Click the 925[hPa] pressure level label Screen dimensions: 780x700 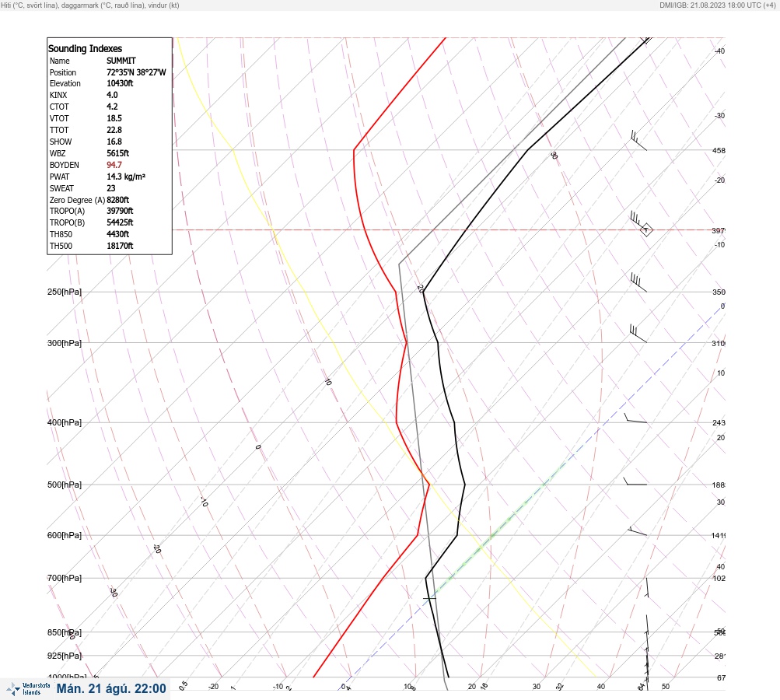[65, 656]
